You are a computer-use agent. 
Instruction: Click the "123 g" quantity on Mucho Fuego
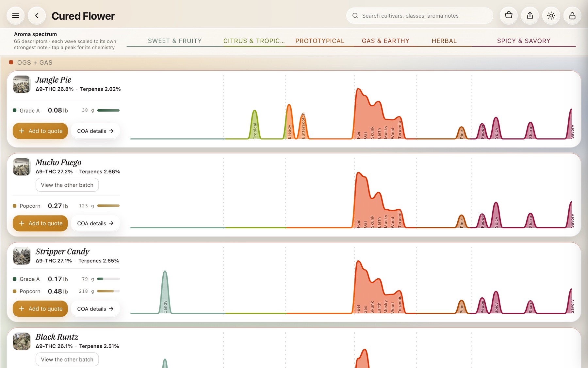click(x=87, y=206)
